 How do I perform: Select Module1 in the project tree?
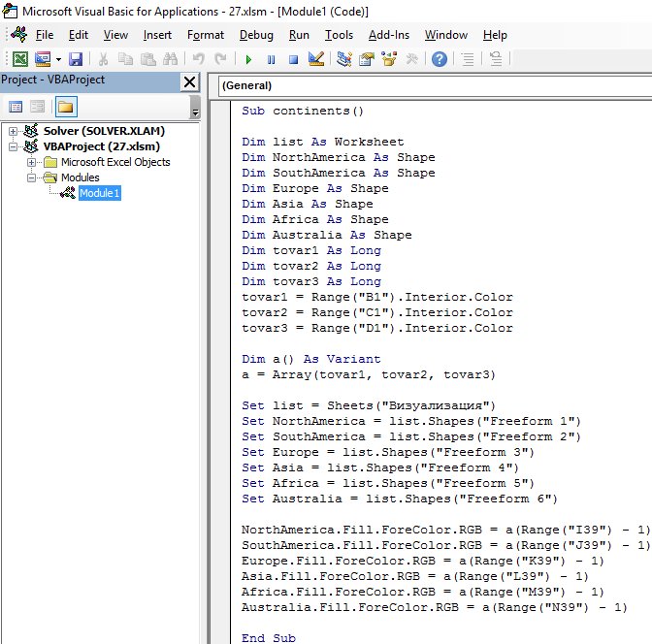pyautogui.click(x=99, y=193)
